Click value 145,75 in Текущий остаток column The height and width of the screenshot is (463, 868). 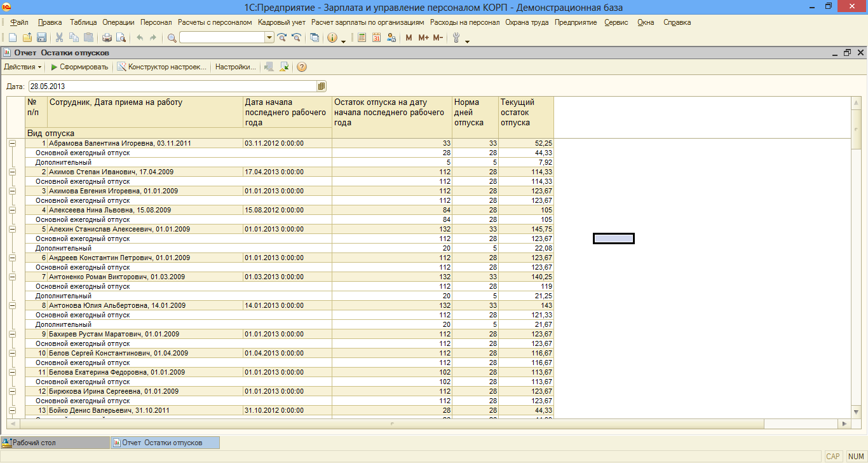(x=526, y=229)
